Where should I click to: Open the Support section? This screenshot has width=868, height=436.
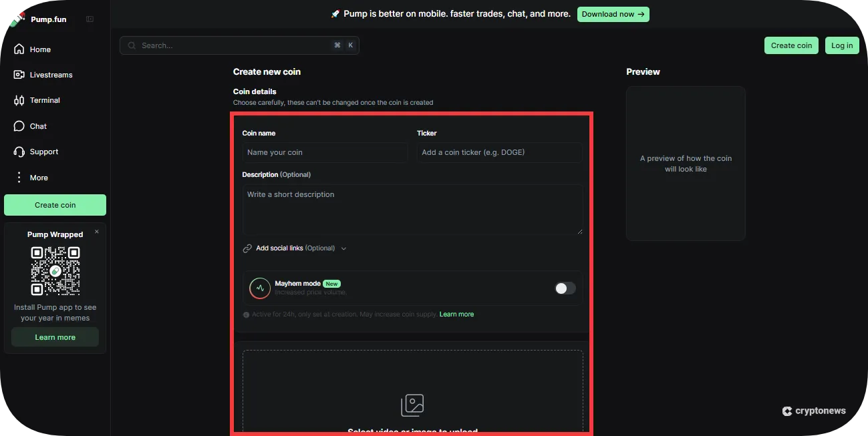point(18,152)
